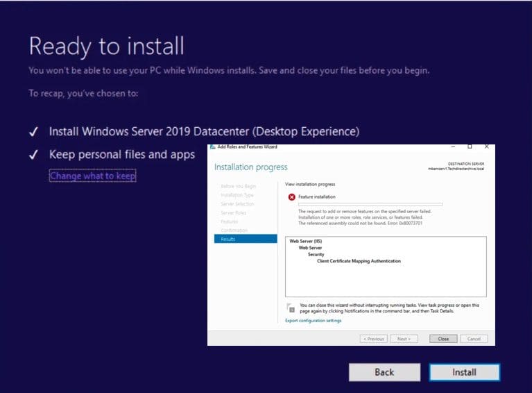Viewport: 532px width, 393px height.
Task: Open the Change what to keep link
Action: [92, 176]
